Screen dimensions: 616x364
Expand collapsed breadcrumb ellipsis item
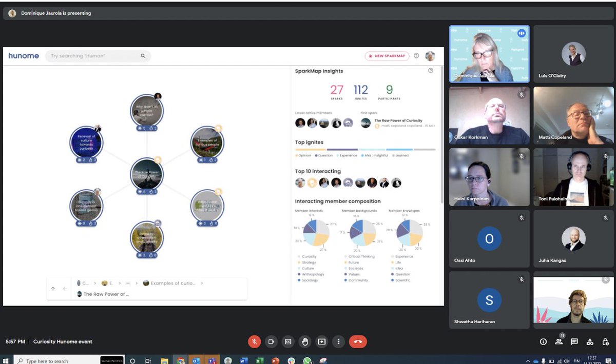pos(127,283)
